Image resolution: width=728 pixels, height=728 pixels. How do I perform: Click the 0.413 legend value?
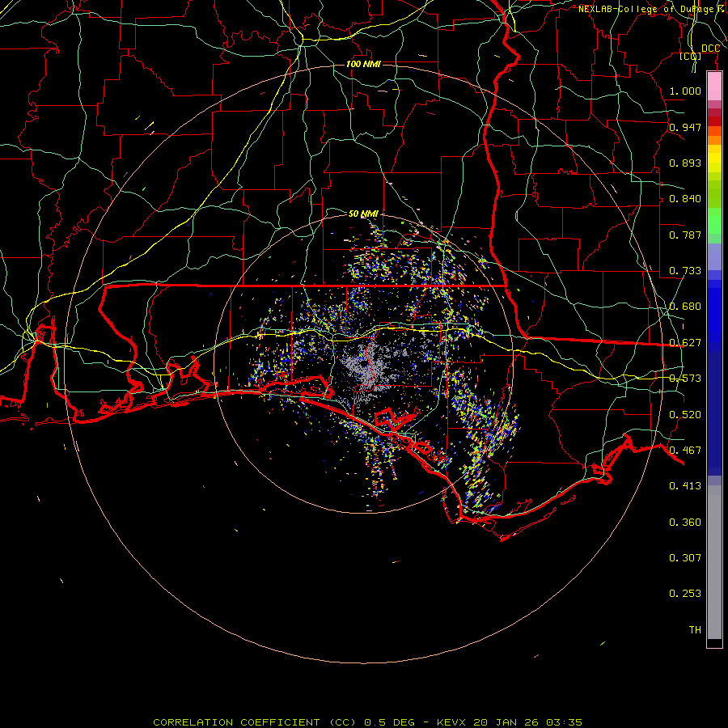pos(685,486)
